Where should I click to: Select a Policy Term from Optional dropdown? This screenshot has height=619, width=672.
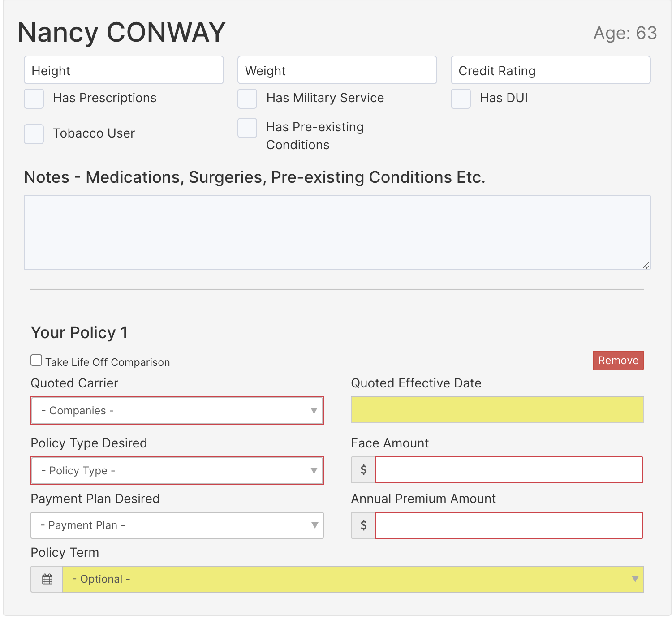pyautogui.click(x=353, y=579)
